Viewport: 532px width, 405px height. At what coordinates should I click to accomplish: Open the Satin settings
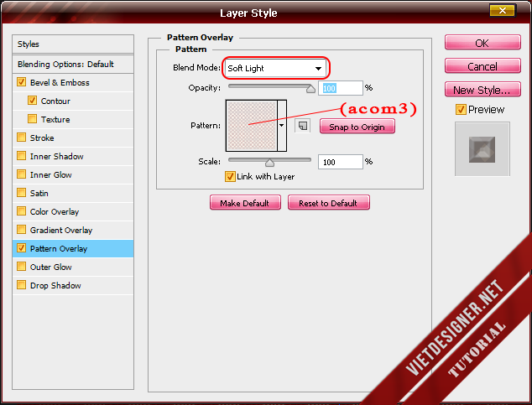click(x=39, y=193)
